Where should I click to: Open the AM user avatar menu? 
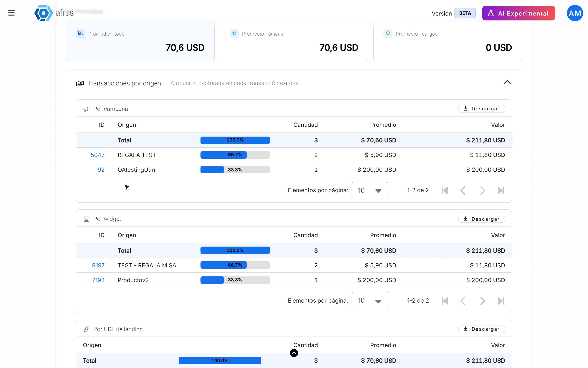point(575,13)
